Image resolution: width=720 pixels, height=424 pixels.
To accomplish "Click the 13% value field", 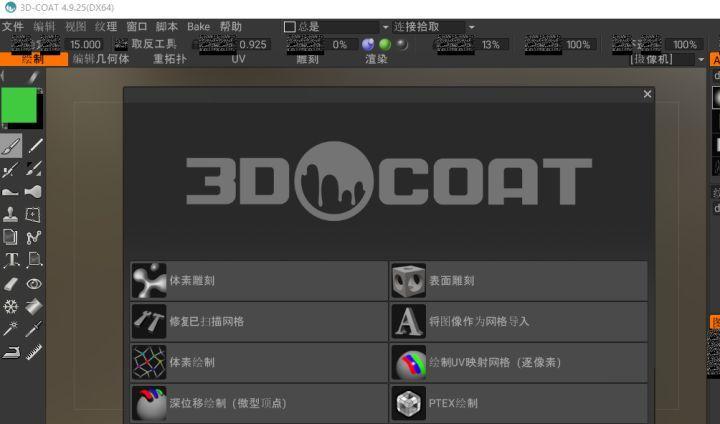I will [x=491, y=45].
